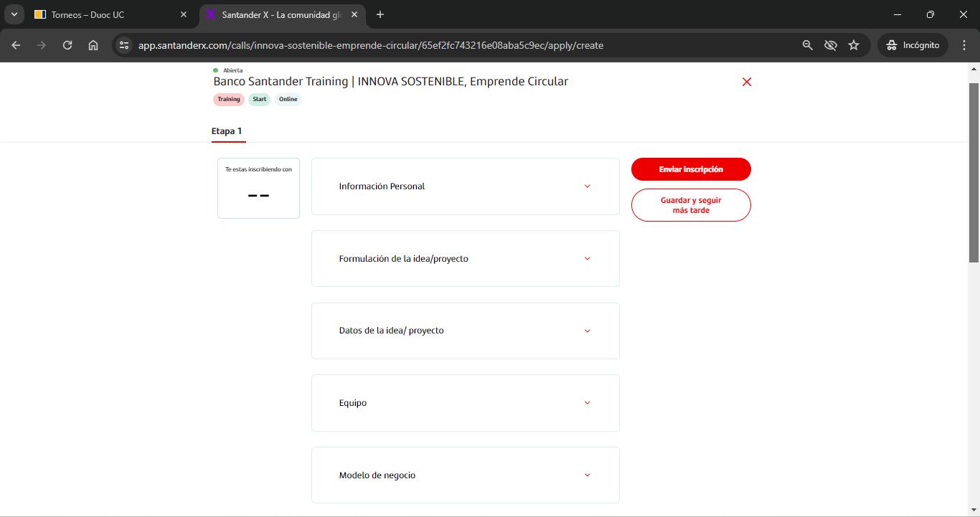Click Guardar y seguir más tarde button
Screen dimensions: 980x517
(691, 205)
